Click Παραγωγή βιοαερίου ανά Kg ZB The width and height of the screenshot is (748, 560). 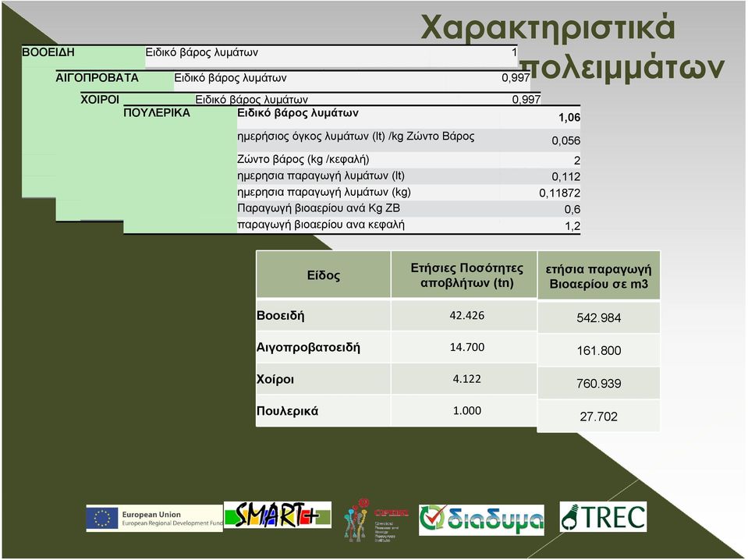pos(319,208)
